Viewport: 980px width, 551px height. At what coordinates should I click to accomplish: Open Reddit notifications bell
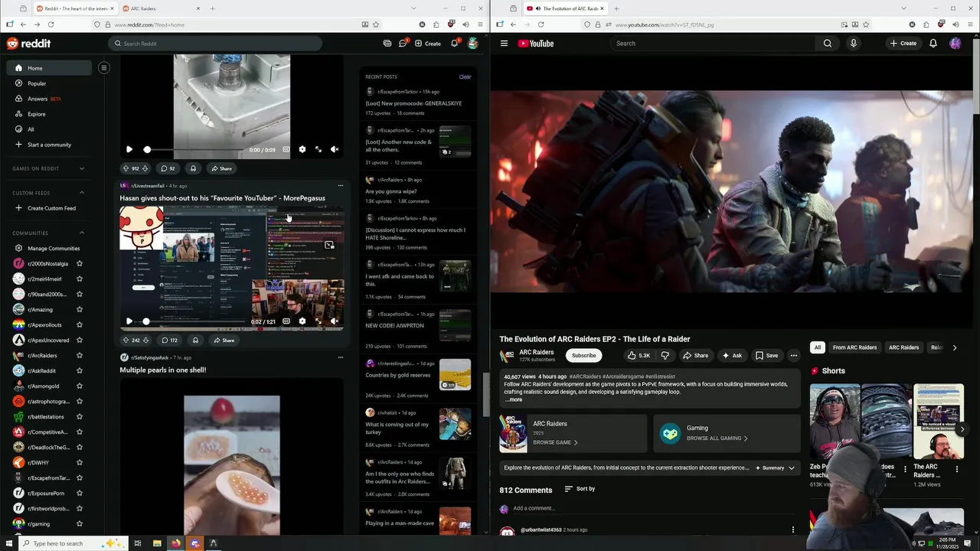pos(454,44)
